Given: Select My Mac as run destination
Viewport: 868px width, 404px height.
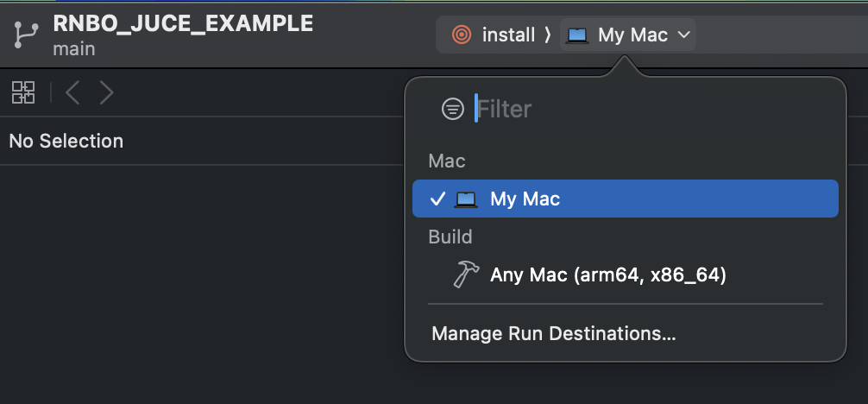Looking at the screenshot, I should pyautogui.click(x=625, y=199).
